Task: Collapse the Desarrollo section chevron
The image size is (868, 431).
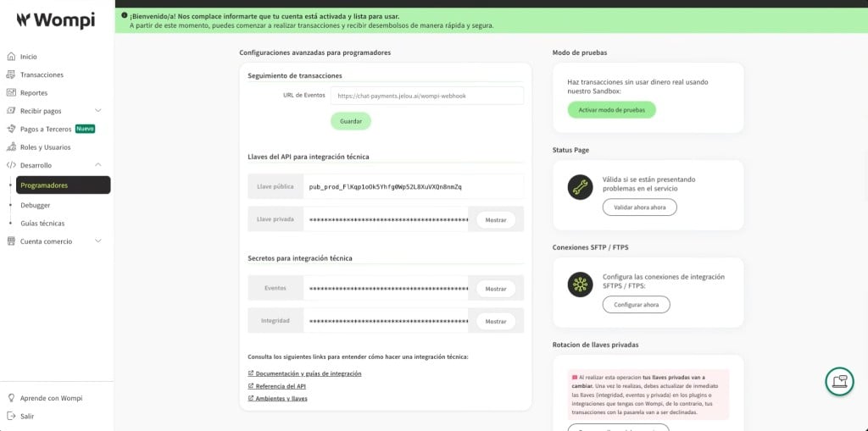Action: (98, 165)
